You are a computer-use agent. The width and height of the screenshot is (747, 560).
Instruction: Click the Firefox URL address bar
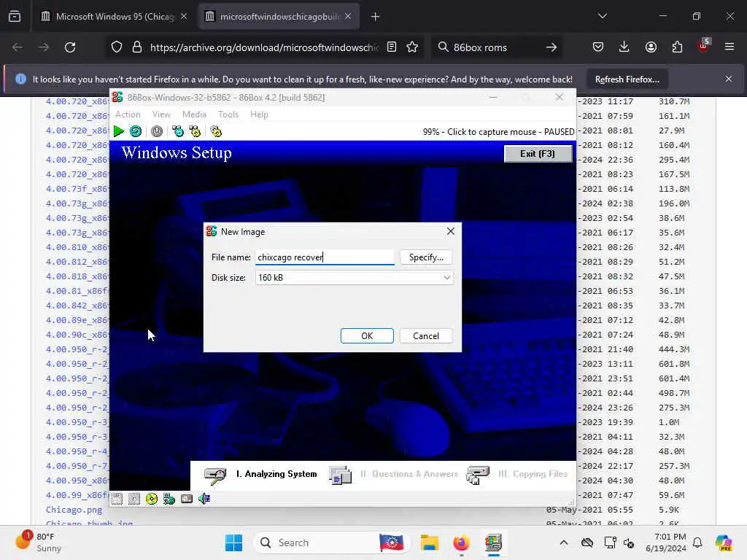(264, 47)
